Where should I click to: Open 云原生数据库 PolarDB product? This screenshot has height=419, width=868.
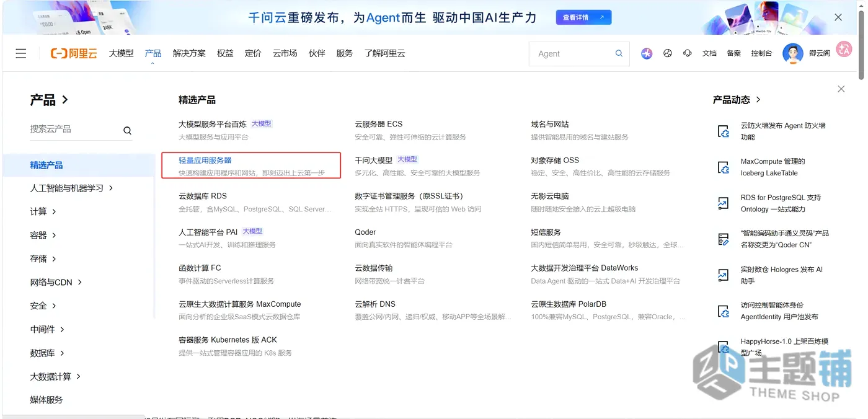point(569,304)
